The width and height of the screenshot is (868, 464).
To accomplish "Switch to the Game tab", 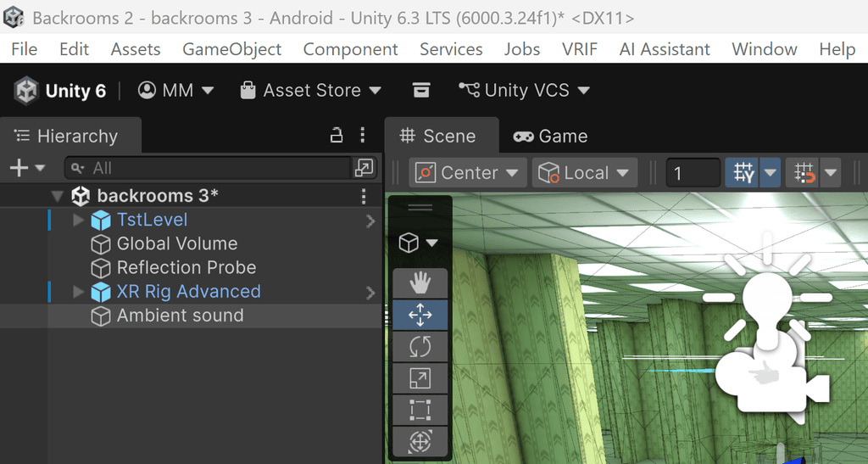I will [550, 136].
